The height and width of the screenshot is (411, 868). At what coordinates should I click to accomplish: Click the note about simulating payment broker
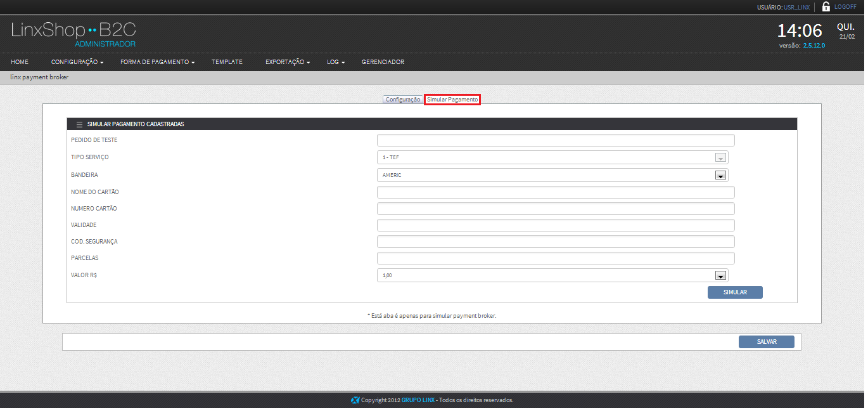(x=431, y=315)
